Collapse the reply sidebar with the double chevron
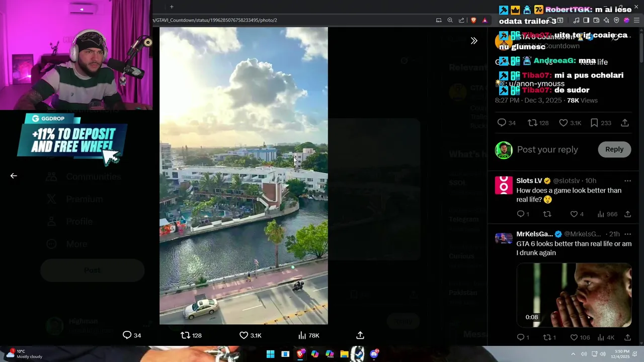The image size is (644, 362). (x=474, y=41)
